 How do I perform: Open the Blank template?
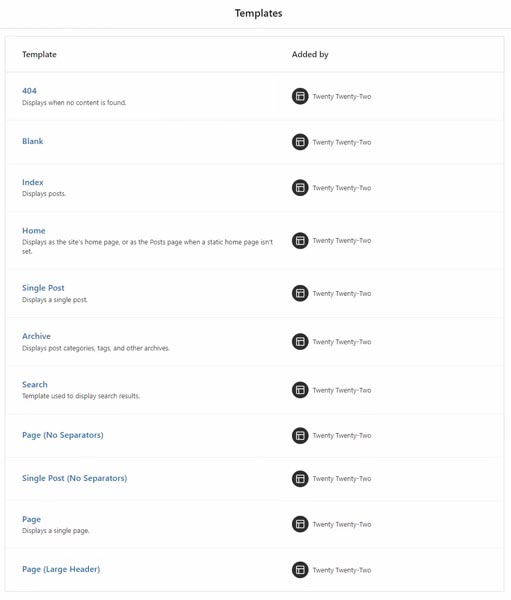(33, 141)
